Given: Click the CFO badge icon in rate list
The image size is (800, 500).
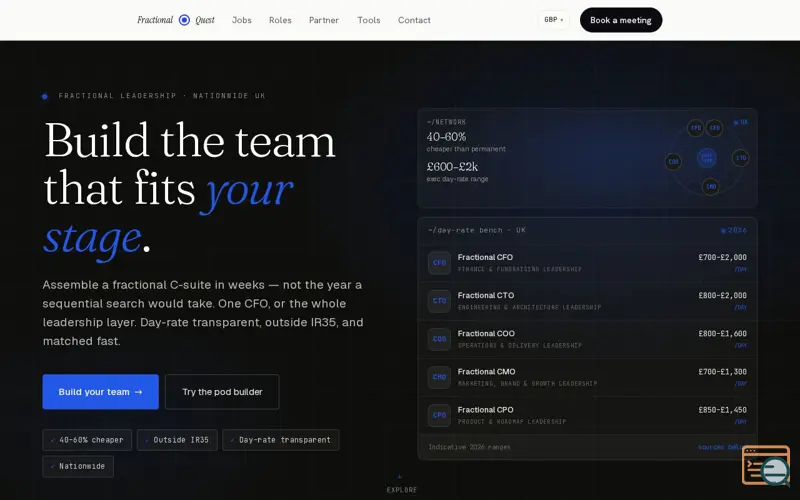Looking at the screenshot, I should tap(439, 263).
